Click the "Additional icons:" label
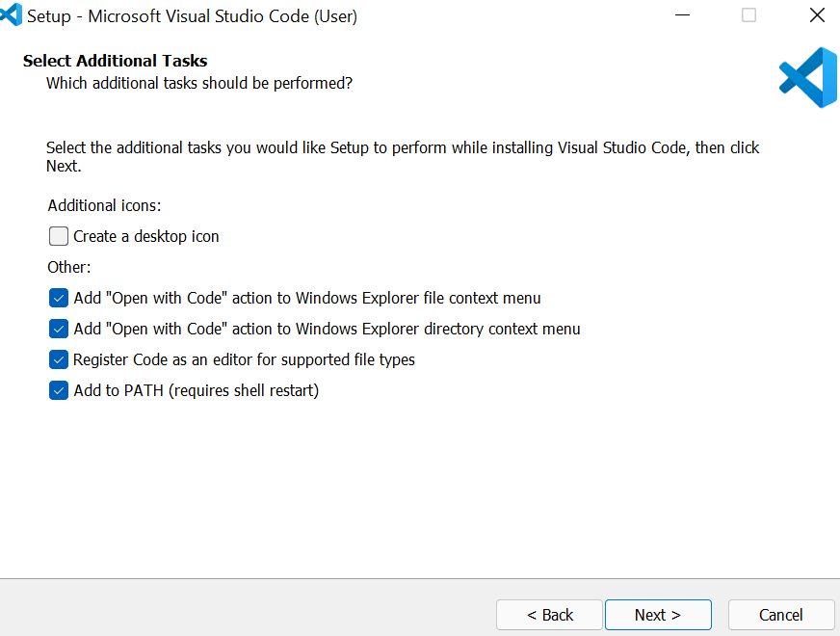 pos(104,206)
